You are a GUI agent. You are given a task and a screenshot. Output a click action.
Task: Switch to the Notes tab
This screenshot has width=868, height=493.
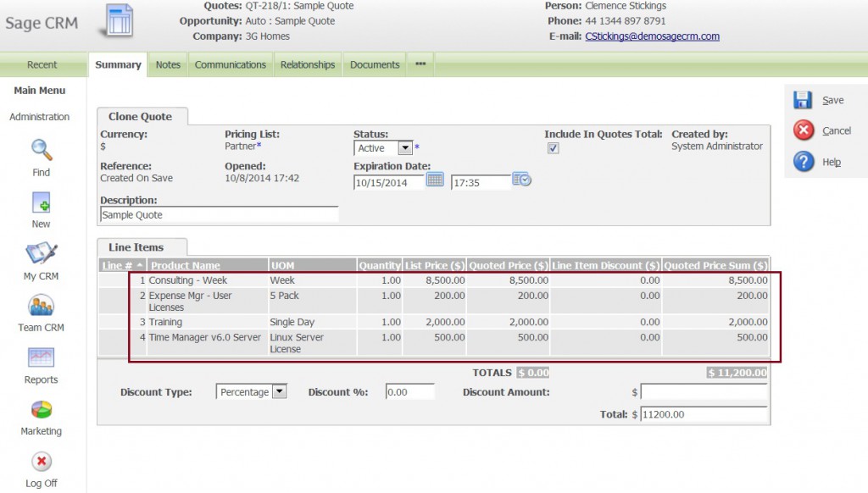tap(168, 64)
